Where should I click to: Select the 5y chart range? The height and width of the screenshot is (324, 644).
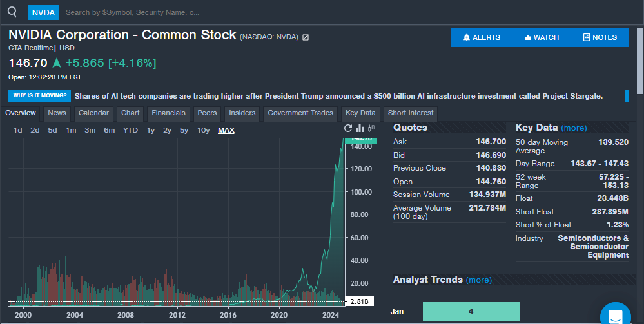click(x=184, y=130)
